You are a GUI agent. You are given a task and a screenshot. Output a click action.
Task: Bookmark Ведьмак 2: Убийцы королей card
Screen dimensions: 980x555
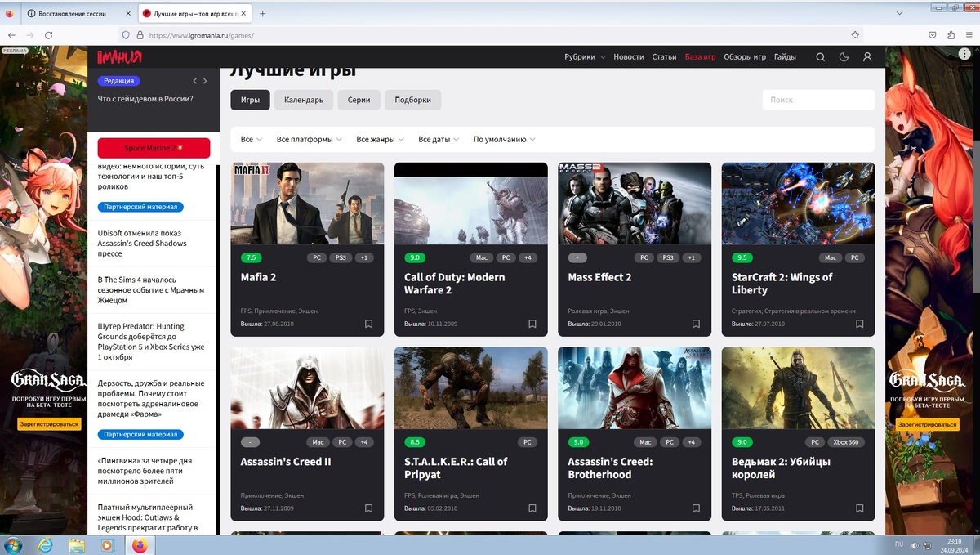coord(859,508)
